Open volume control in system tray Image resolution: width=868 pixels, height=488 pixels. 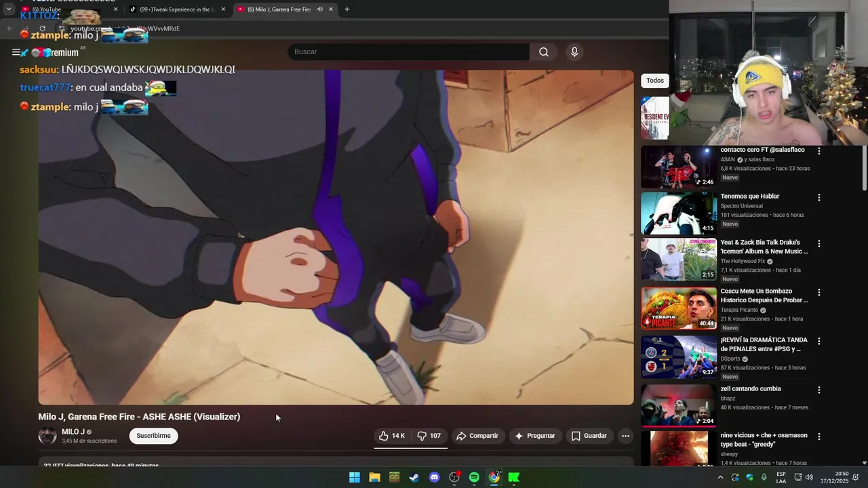809,477
